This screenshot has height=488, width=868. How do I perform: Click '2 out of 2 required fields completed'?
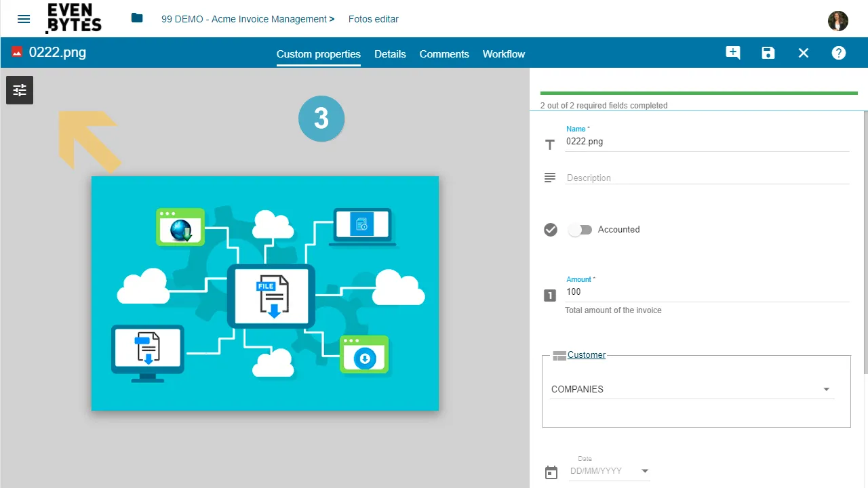point(604,106)
